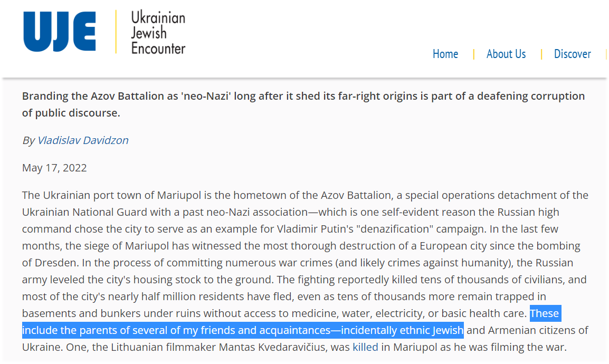Open the Home navigation item
The width and height of the screenshot is (609, 364).
(x=445, y=54)
